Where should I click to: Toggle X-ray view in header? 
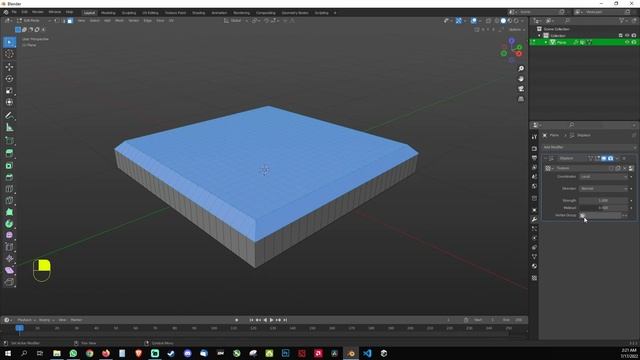pos(489,20)
